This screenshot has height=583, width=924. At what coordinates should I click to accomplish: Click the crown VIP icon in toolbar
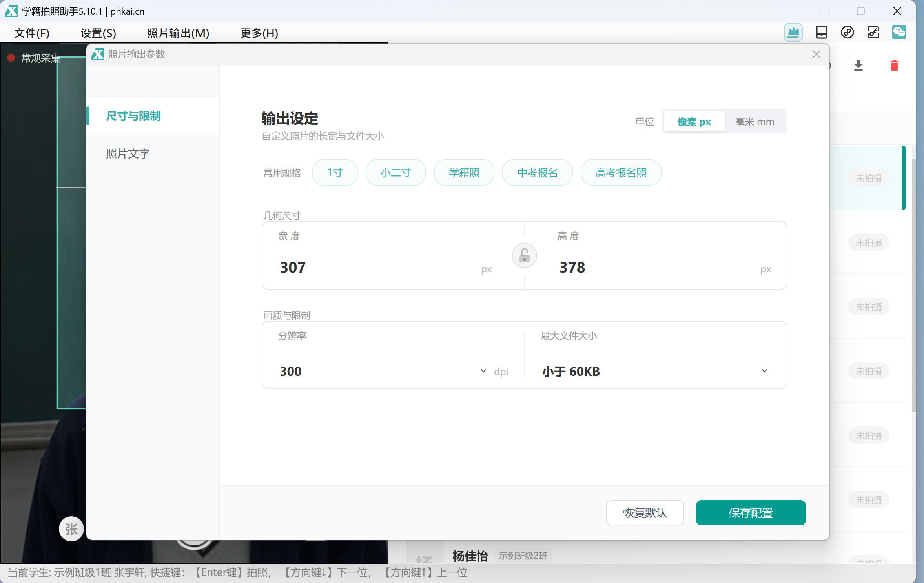pos(793,32)
